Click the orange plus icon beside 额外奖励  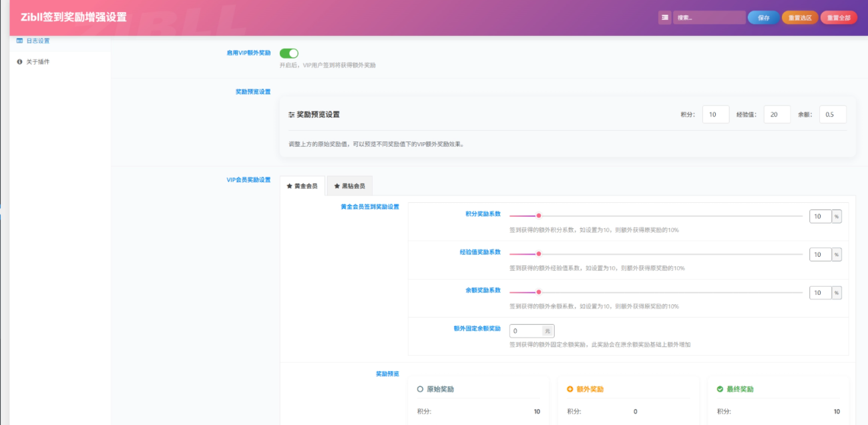[x=570, y=389]
